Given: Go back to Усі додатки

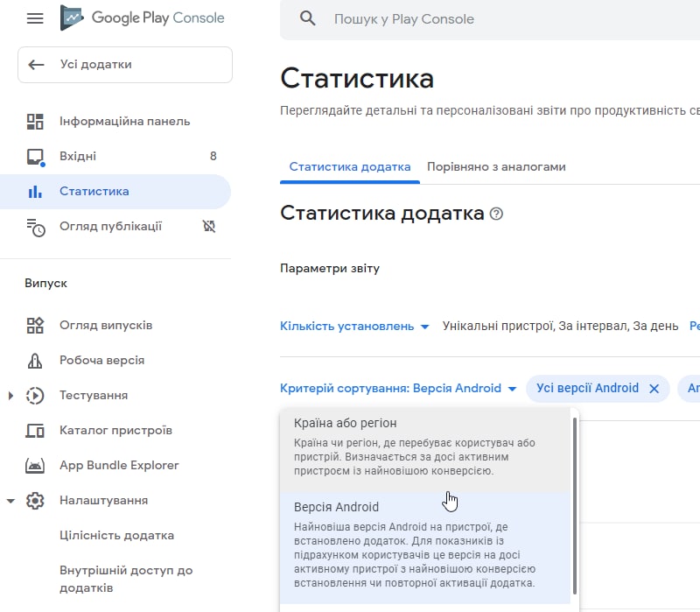Looking at the screenshot, I should pyautogui.click(x=125, y=65).
